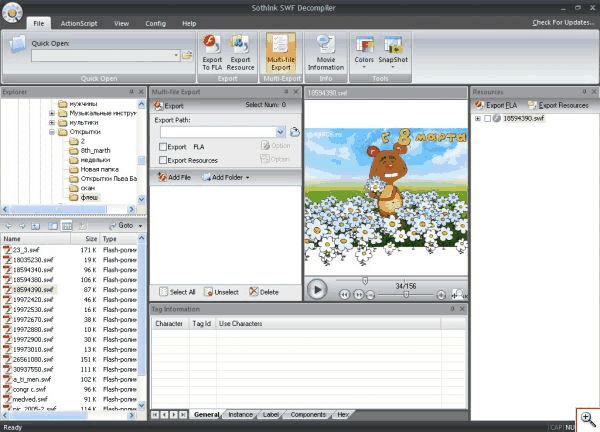Click the Colors tool icon
Screen dimensions: 600x432
coord(364,52)
